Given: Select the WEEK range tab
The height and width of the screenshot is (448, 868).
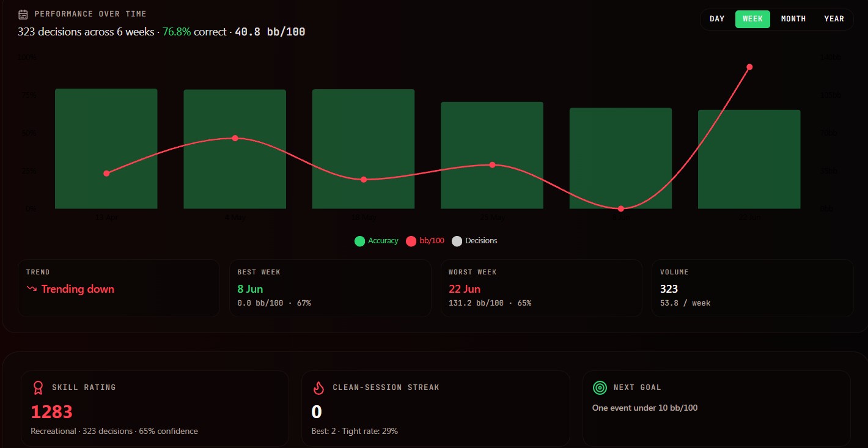Looking at the screenshot, I should coord(752,19).
